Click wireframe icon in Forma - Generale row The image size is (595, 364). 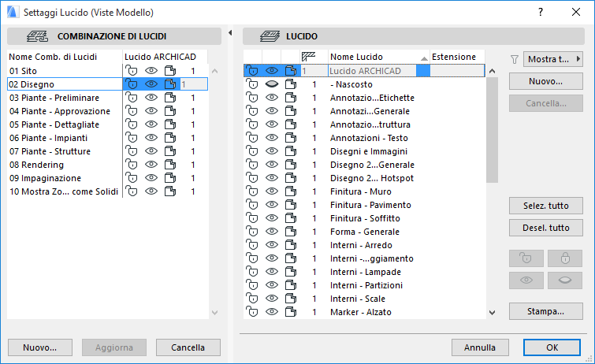(x=291, y=232)
